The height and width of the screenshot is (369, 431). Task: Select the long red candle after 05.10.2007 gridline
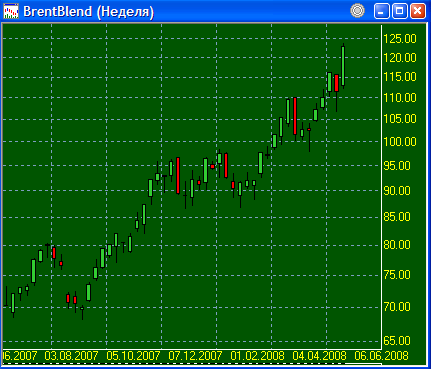[x=178, y=175]
